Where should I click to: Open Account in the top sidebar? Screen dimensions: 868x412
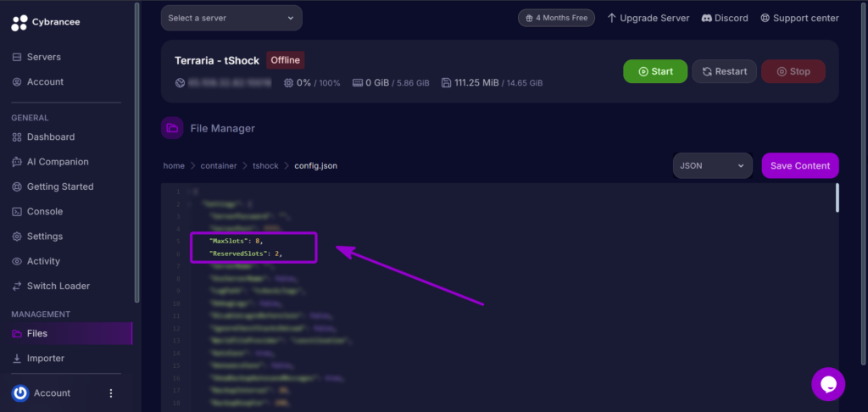pos(45,82)
